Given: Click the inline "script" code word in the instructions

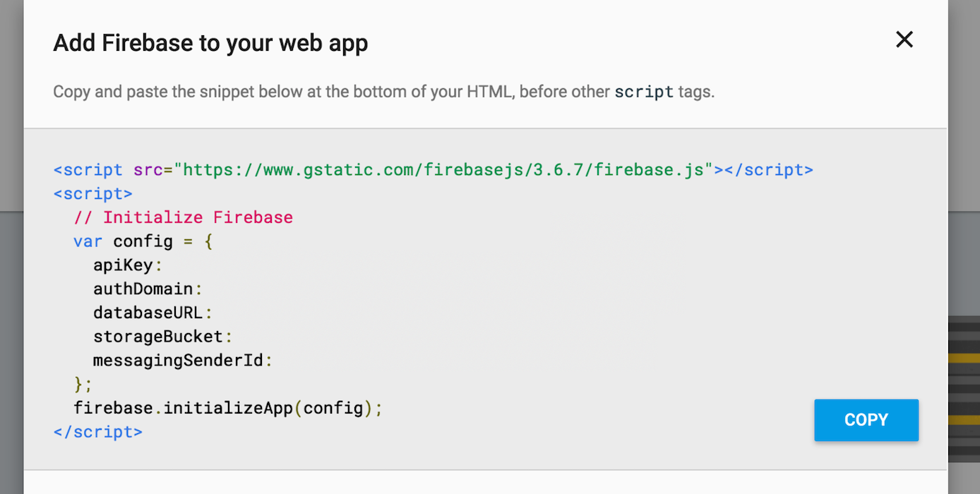Looking at the screenshot, I should click(644, 92).
